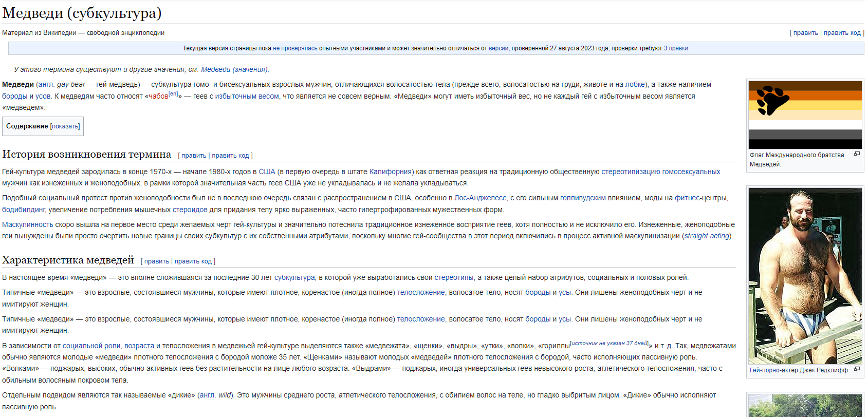Open the 3 правки link
The height and width of the screenshot is (417, 868).
[676, 48]
